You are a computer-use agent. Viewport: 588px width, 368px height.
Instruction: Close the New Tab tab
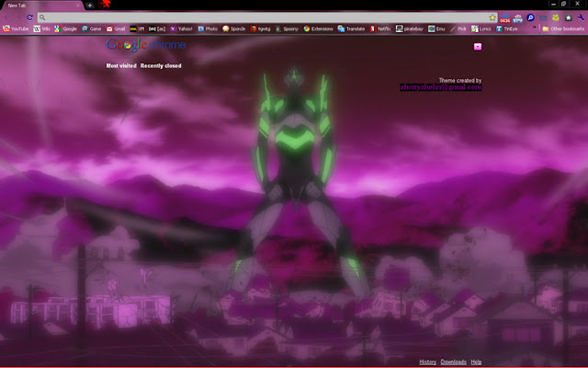click(x=78, y=6)
